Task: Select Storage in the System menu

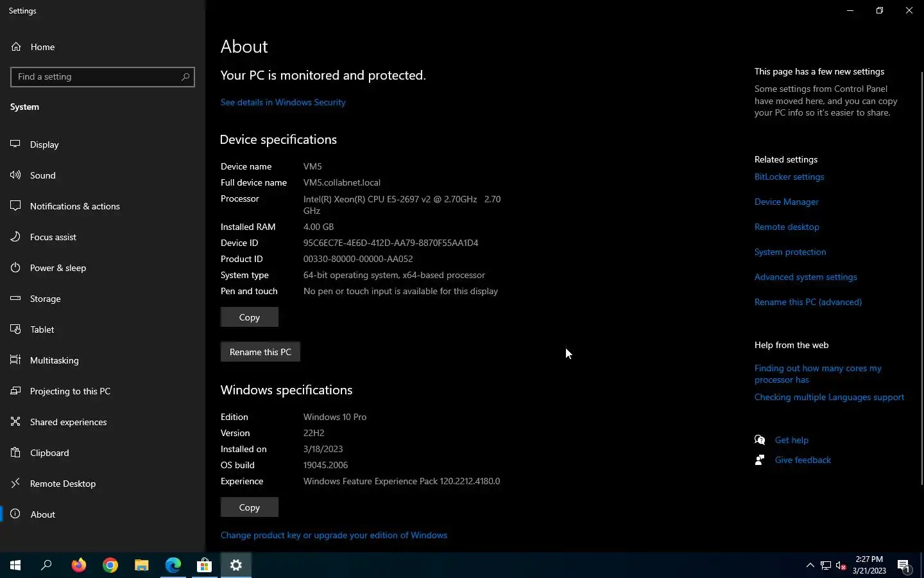Action: [103, 299]
